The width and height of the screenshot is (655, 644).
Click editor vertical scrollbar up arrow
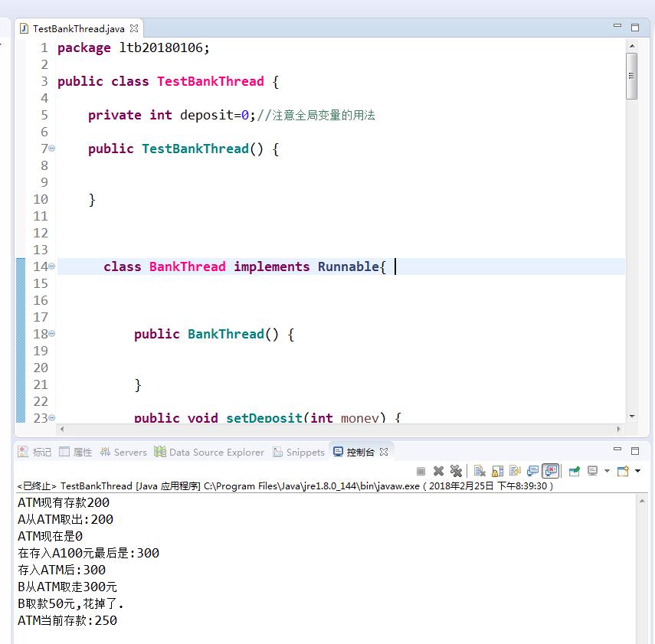pos(631,46)
